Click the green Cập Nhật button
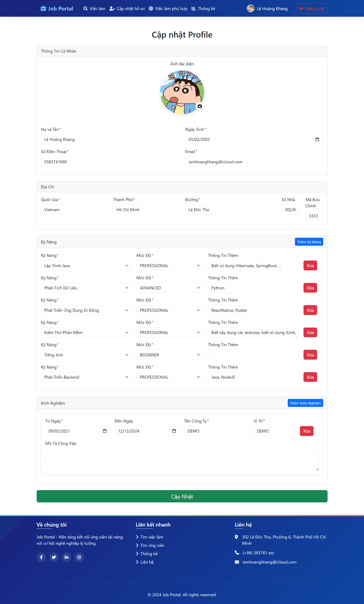 (x=182, y=496)
